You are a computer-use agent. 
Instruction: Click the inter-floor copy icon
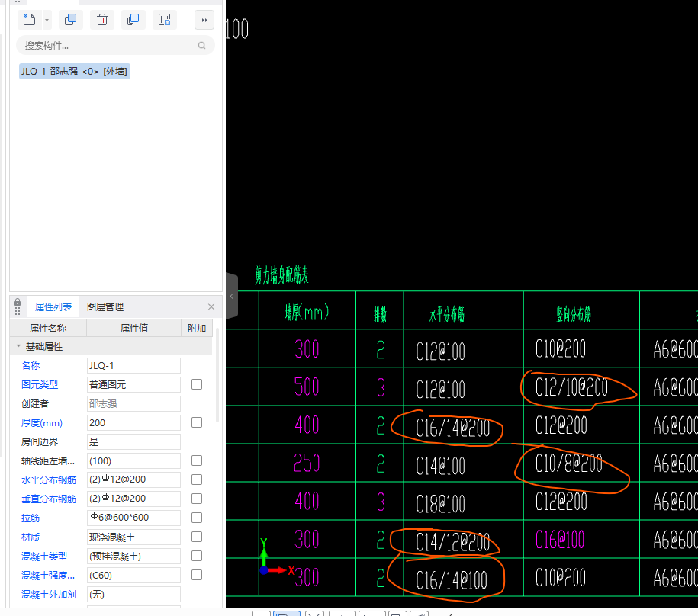[133, 20]
